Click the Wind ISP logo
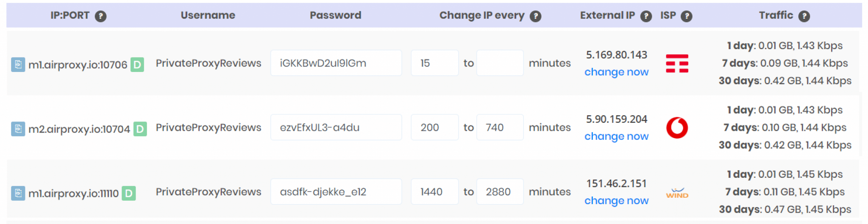 (677, 193)
